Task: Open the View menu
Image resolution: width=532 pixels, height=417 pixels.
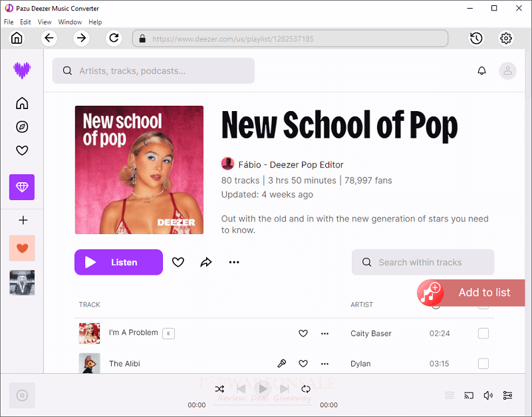Action: tap(45, 22)
